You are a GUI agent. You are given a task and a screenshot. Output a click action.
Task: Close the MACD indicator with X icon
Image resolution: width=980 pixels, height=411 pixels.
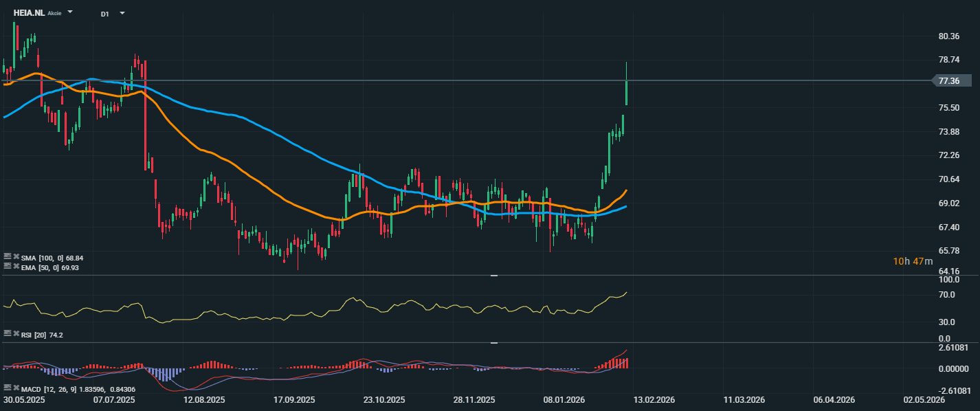tap(16, 388)
